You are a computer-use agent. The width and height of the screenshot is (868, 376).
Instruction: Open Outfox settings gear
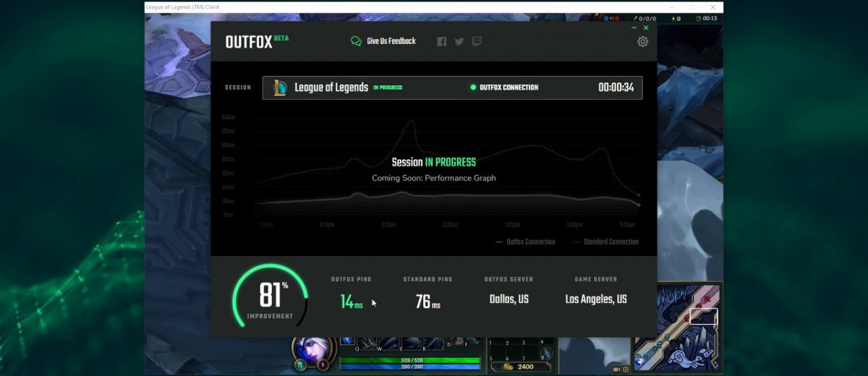point(642,41)
